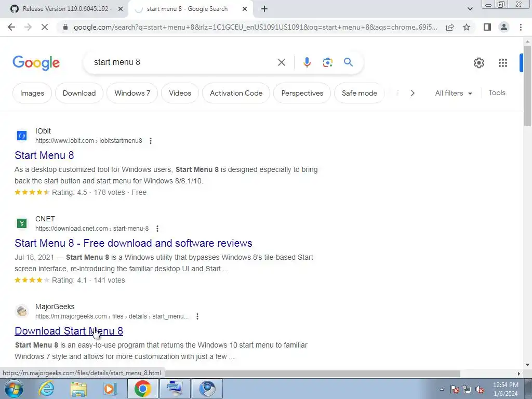
Task: Show hidden tray icons arrow
Action: (442, 389)
